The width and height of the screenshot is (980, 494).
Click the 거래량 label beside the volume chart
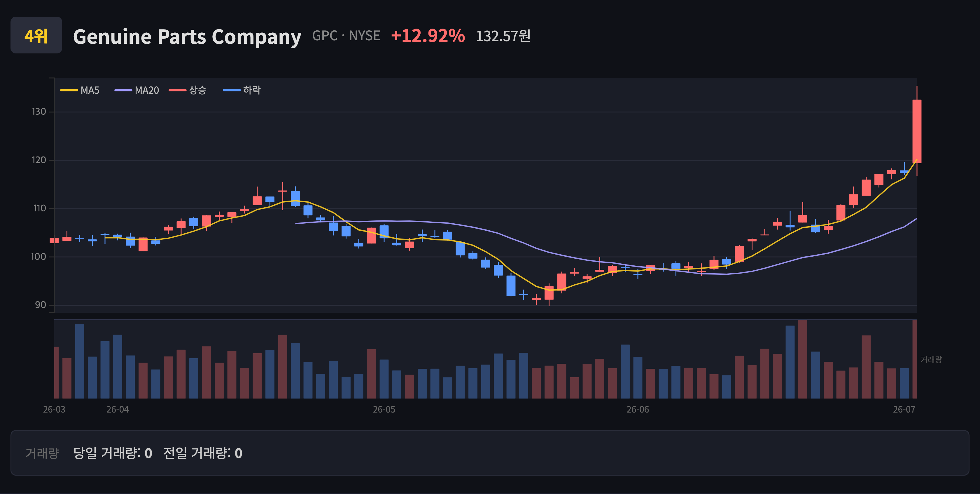[931, 359]
